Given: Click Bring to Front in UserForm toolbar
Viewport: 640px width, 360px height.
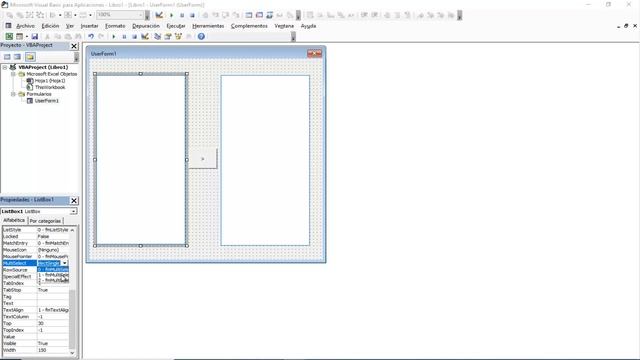Looking at the screenshot, I should pos(9,15).
